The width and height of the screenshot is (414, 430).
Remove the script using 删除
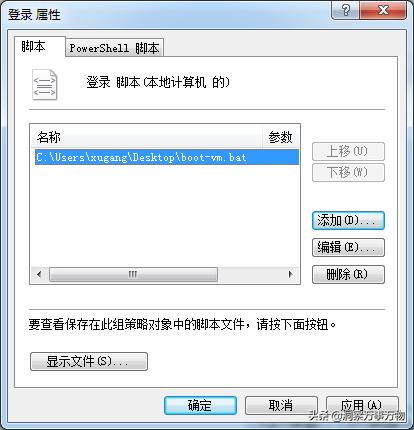(x=348, y=274)
